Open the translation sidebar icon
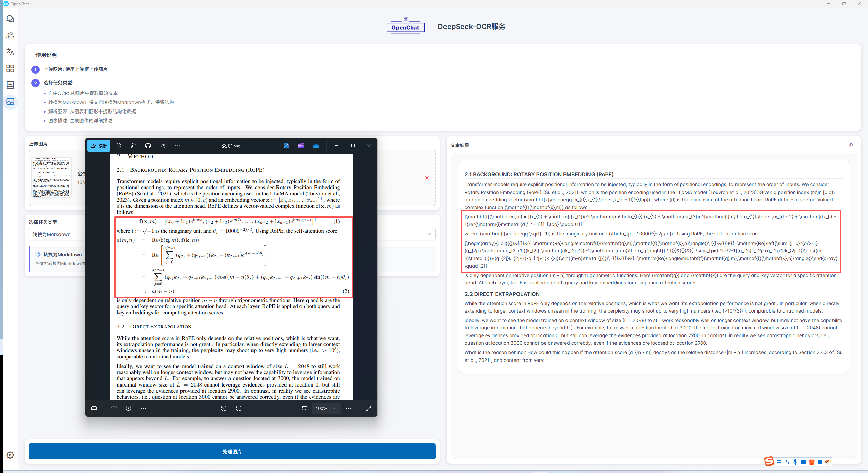This screenshot has height=473, width=868. [x=10, y=52]
